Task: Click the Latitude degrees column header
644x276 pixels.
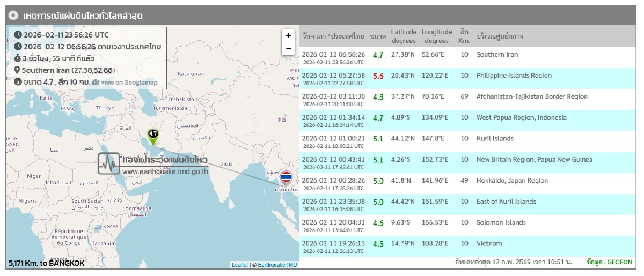Action: pyautogui.click(x=404, y=36)
